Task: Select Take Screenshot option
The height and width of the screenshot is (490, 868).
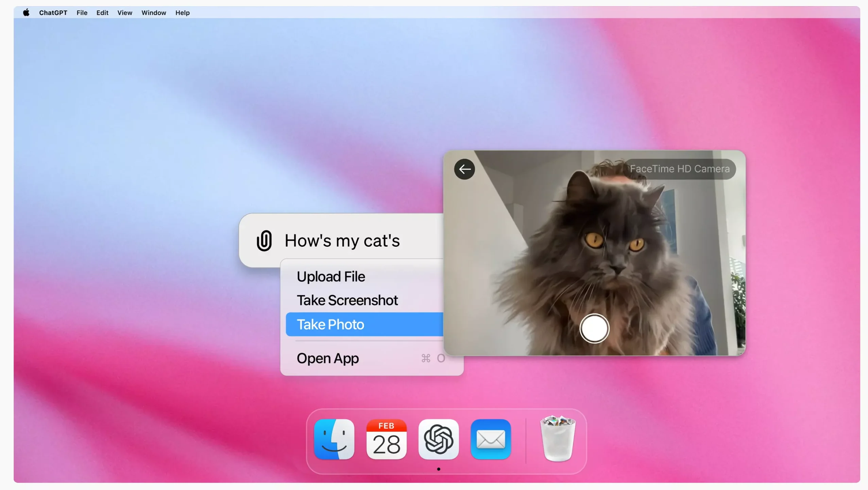Action: tap(347, 300)
